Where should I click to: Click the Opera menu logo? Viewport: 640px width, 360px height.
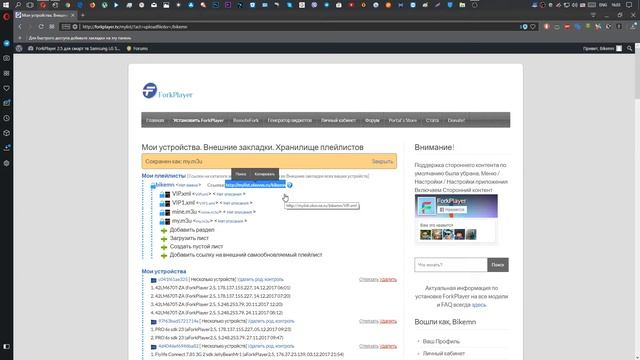click(6, 16)
